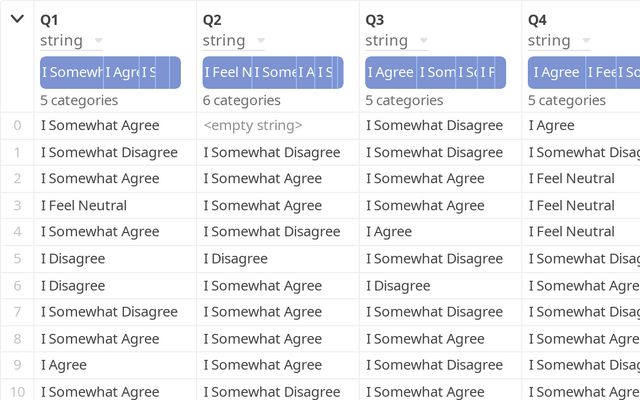Screen dimensions: 640x400
Task: Select the Q3 column header
Action: [x=375, y=19]
